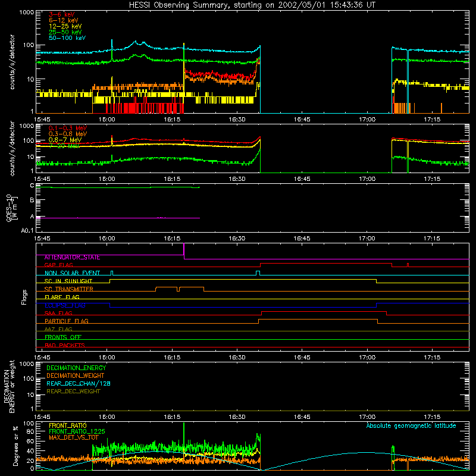Click the 12-25 keV legend label
Viewport: 476px width, 476px height.
click(65, 26)
